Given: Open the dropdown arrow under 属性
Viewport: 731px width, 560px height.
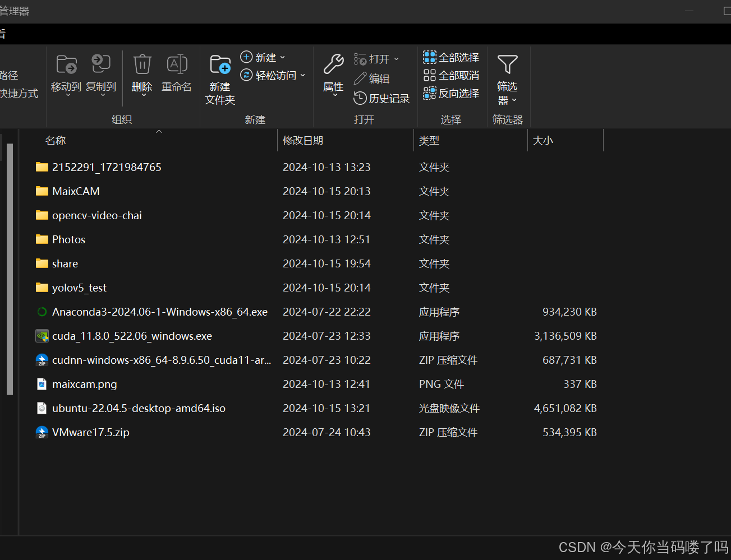Looking at the screenshot, I should 335,95.
